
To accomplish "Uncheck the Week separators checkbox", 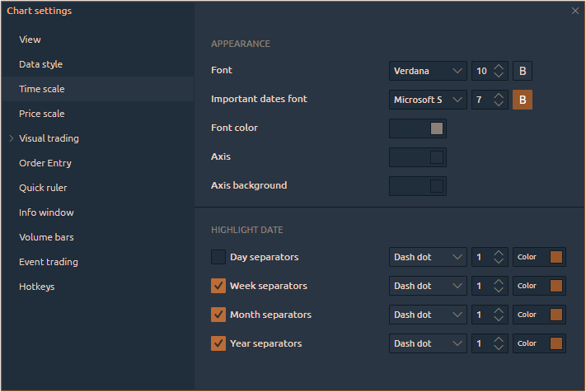I will tap(218, 286).
